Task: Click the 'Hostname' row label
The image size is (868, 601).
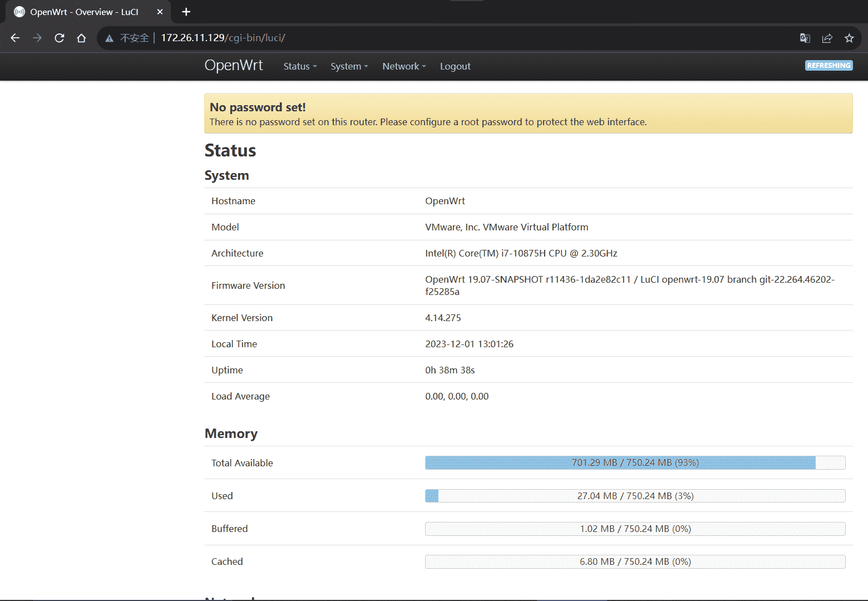Action: (233, 201)
